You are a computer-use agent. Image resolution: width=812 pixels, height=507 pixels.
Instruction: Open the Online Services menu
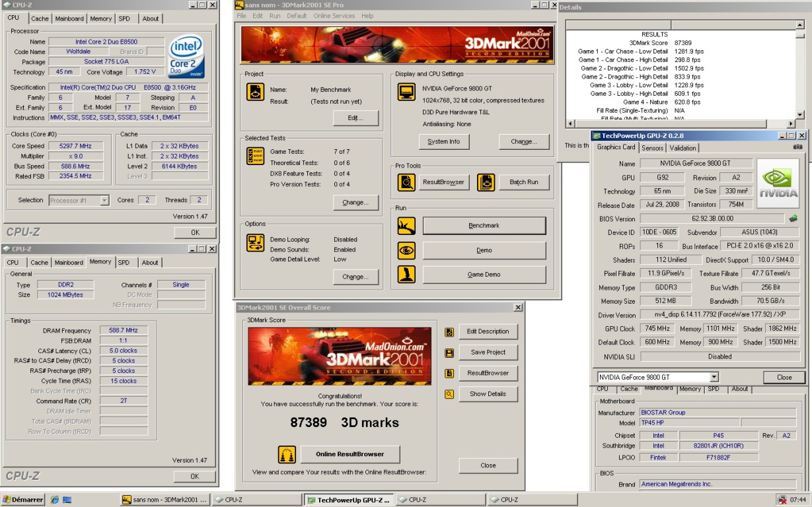coord(334,16)
